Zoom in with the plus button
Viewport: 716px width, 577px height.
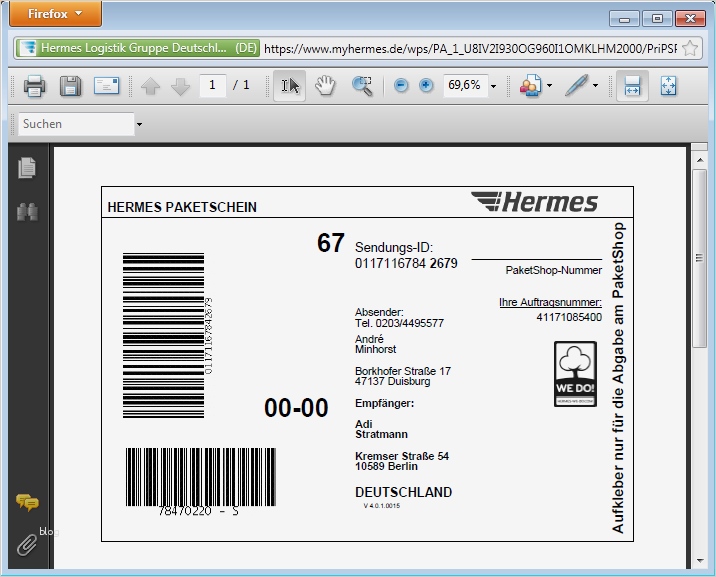[426, 85]
